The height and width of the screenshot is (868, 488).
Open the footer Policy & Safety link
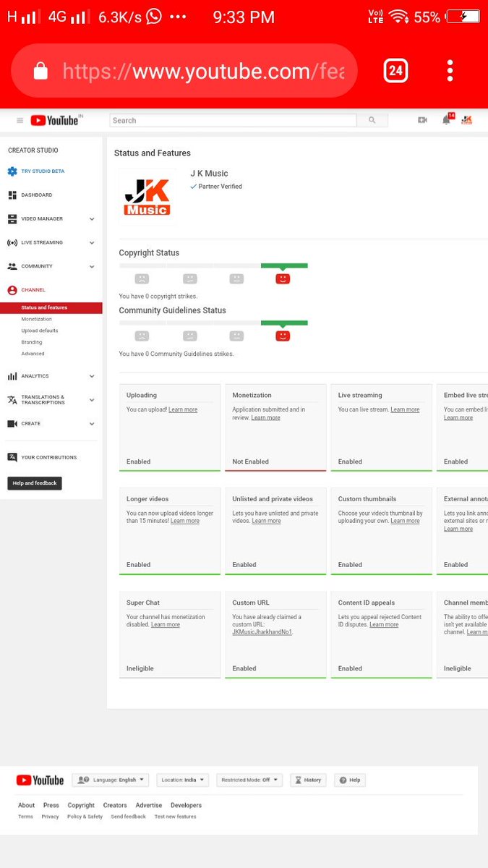[85, 817]
